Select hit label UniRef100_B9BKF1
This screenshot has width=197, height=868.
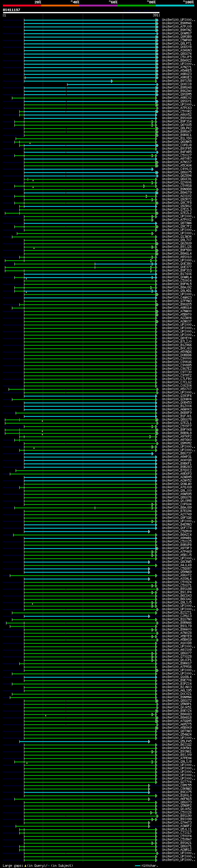coord(177,464)
